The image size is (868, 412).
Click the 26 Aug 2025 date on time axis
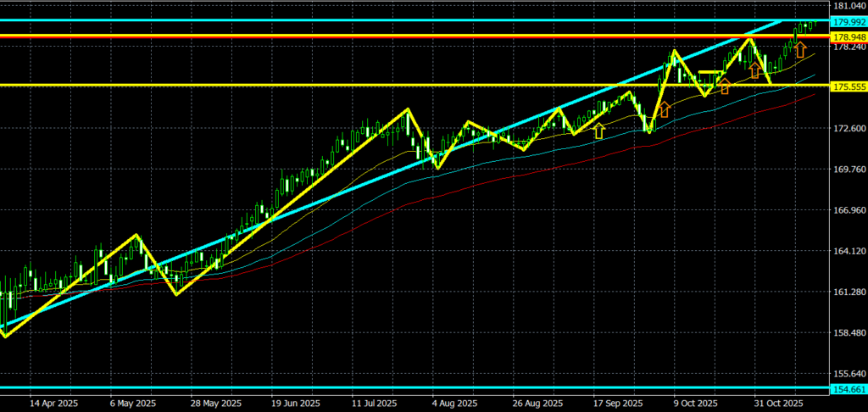537,404
